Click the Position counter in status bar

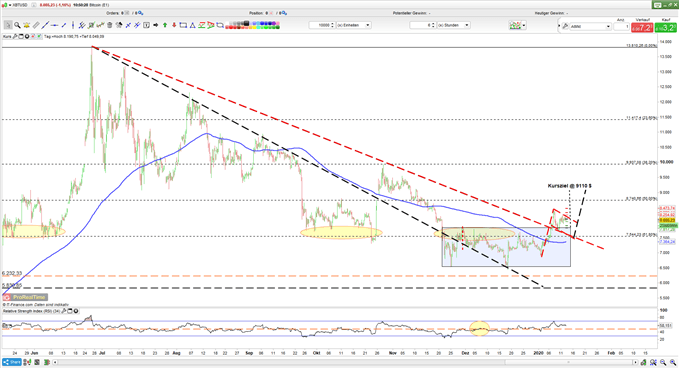268,13
